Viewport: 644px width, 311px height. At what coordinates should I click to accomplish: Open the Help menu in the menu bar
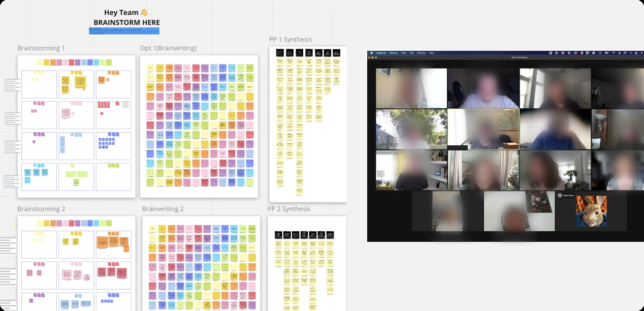[431, 53]
